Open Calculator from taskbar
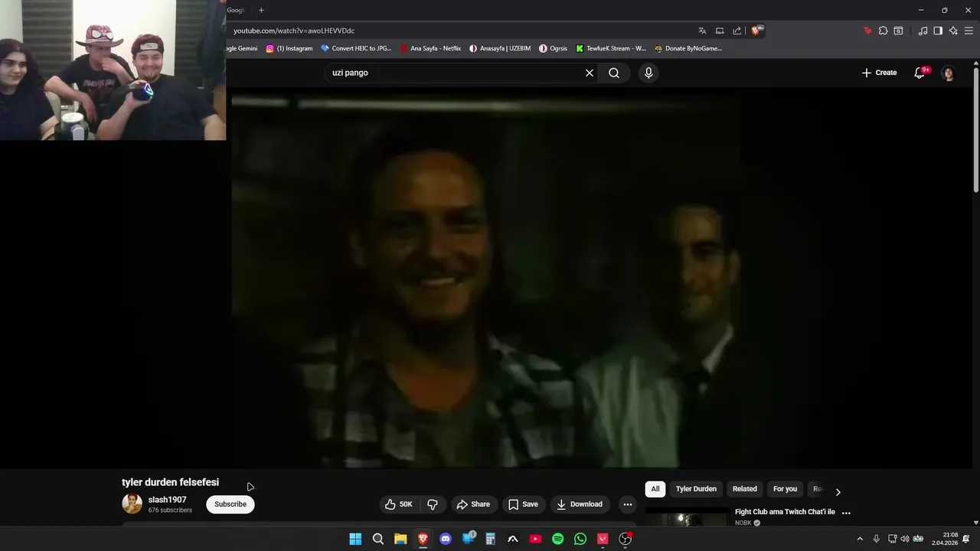 click(491, 539)
